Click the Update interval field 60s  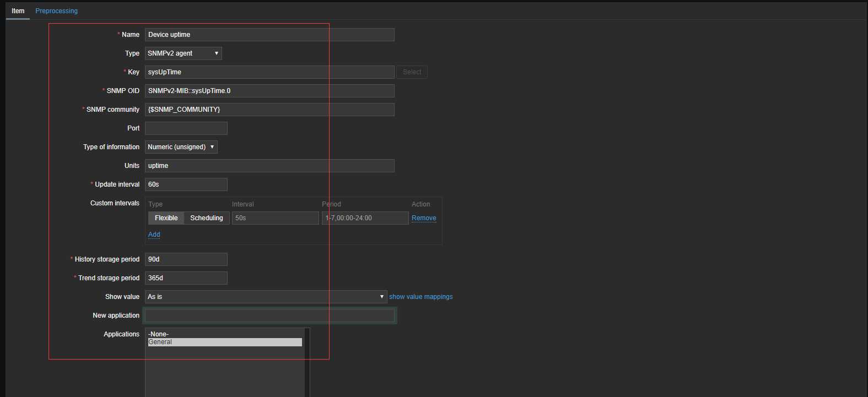point(186,184)
